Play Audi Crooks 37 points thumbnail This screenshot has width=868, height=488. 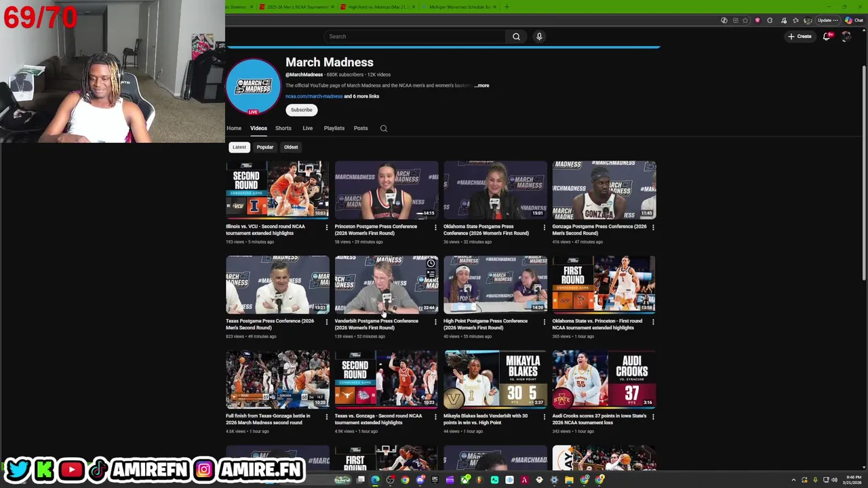(604, 380)
